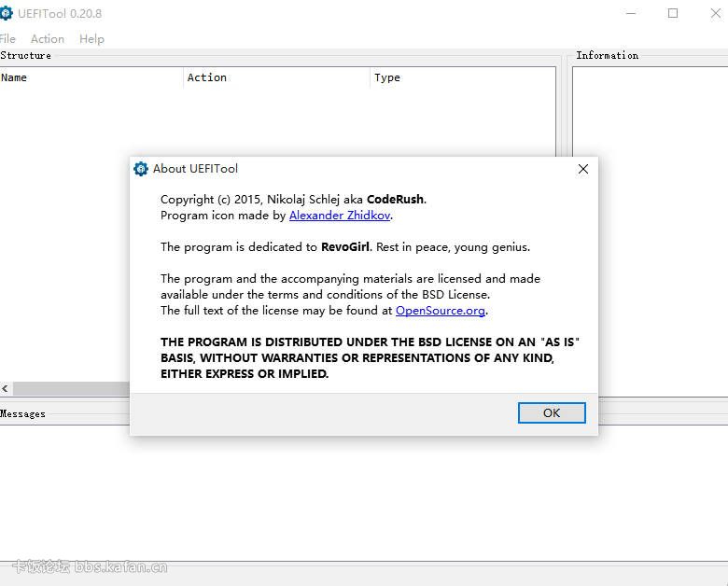Open the Action menu
Screen dimensions: 728x586
pos(48,39)
